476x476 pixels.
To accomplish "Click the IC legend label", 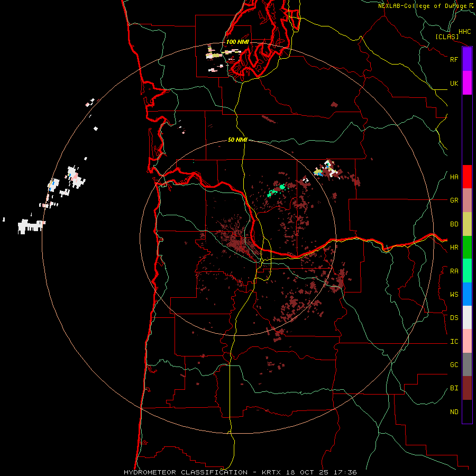I will point(454,342).
